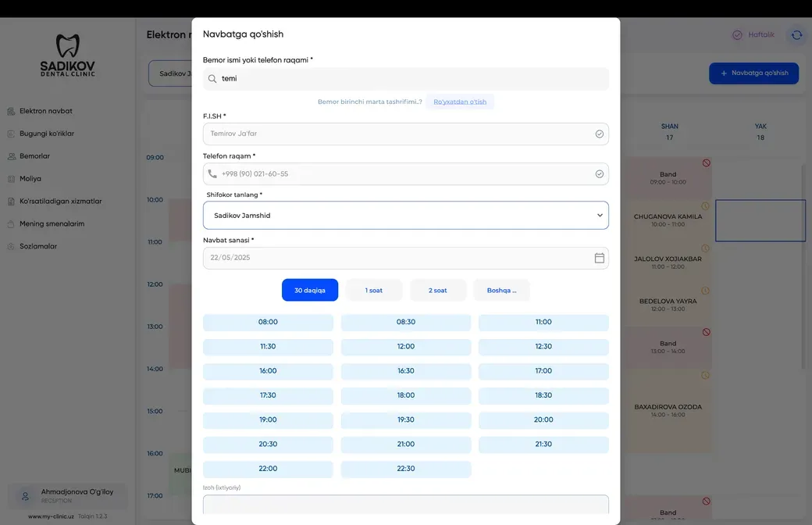This screenshot has height=525, width=812.
Task: Open the CHUGANOVA KAMILA 10:00 - 11:00 appointment
Action: pyautogui.click(x=668, y=220)
